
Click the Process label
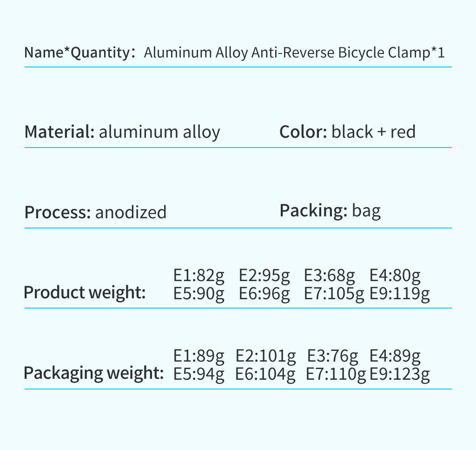[58, 212]
